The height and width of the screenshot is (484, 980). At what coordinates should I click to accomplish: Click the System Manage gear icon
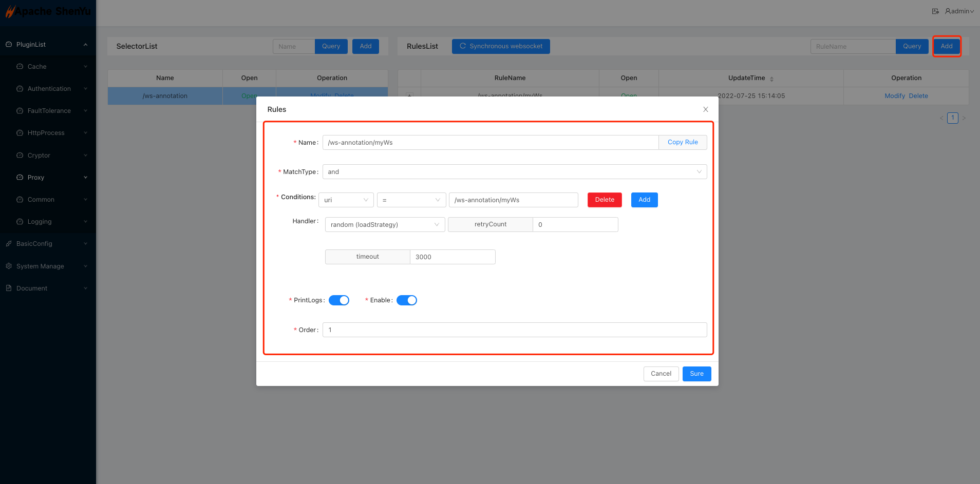9,266
